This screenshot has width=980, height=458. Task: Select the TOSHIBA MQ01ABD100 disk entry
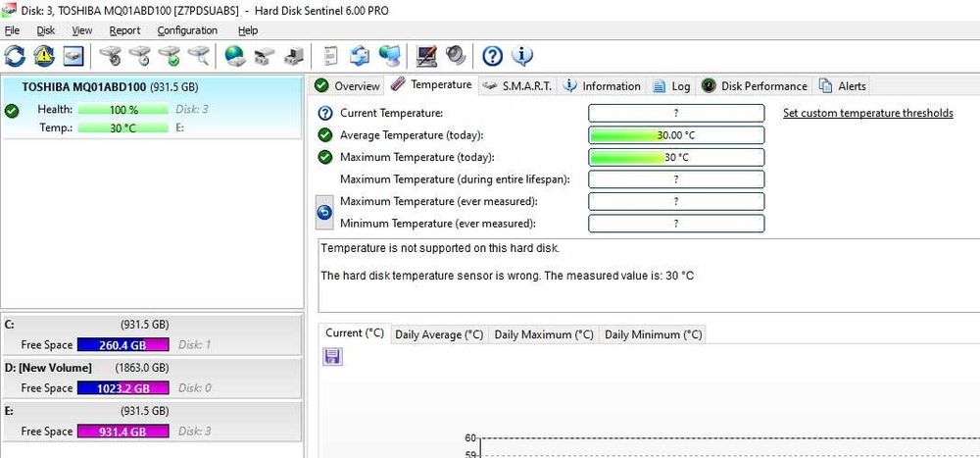(151, 106)
